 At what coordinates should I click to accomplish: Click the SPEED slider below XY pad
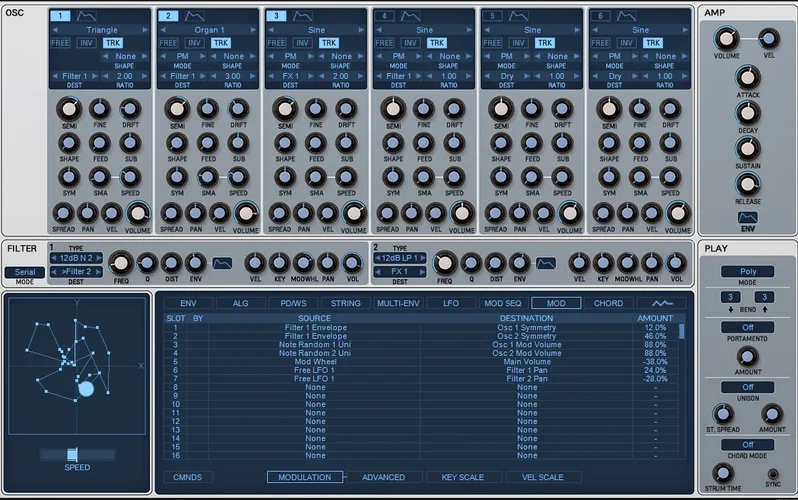point(76,454)
